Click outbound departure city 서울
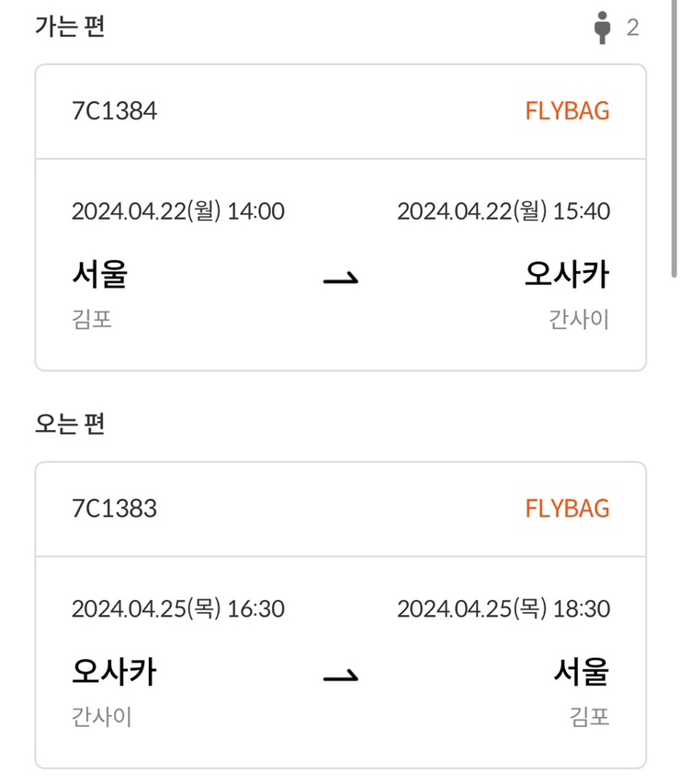 [x=99, y=274]
